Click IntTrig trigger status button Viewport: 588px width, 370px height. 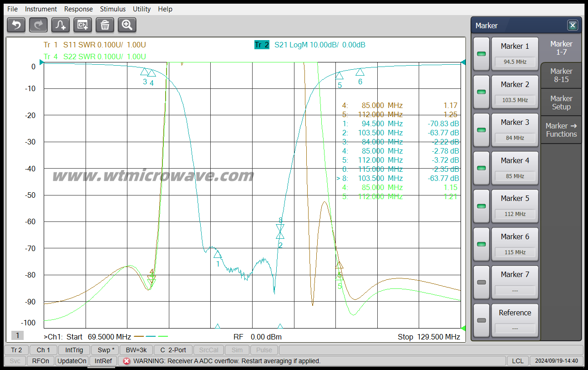click(x=74, y=350)
